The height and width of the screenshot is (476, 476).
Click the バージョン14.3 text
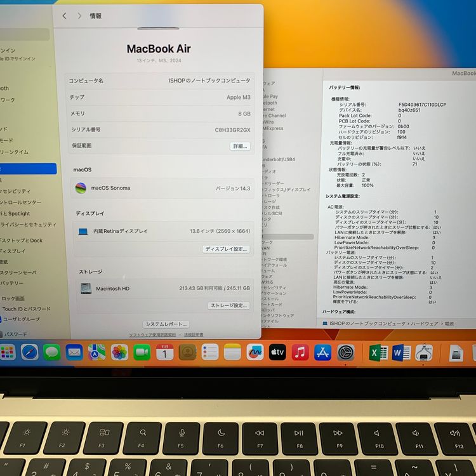click(233, 188)
